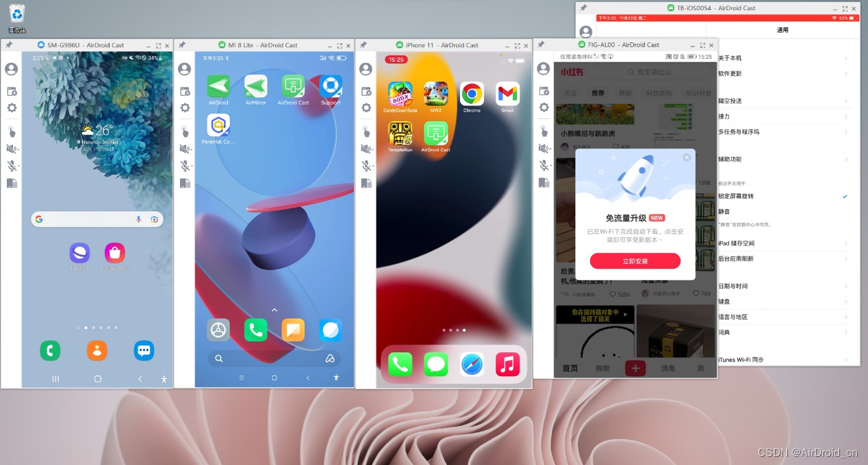Tap Back button on MI 8 Lite navigation bar
The width and height of the screenshot is (868, 465).
click(x=307, y=377)
